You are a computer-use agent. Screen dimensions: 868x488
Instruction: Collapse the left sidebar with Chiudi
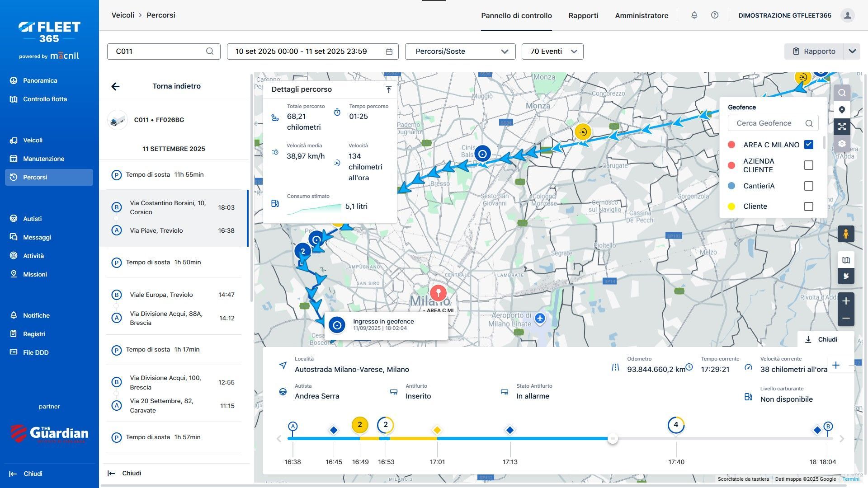point(26,474)
